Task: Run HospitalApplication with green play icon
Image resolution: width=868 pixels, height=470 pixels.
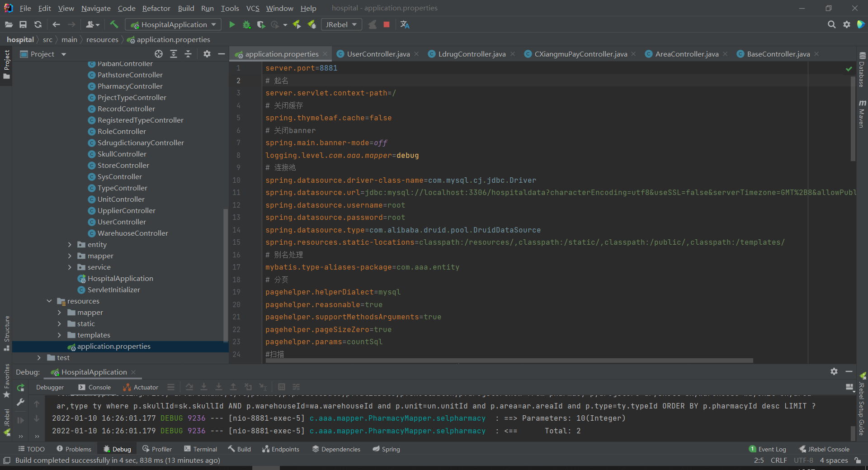Action: (232, 24)
